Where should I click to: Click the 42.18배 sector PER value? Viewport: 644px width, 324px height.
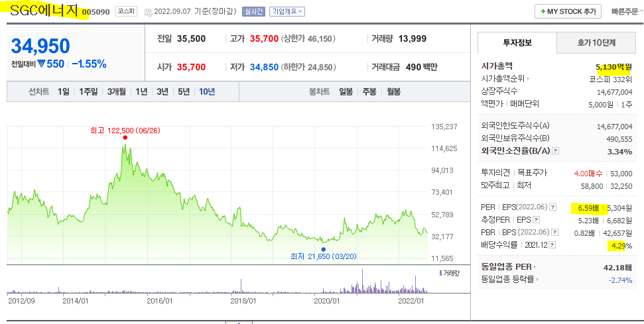617,268
